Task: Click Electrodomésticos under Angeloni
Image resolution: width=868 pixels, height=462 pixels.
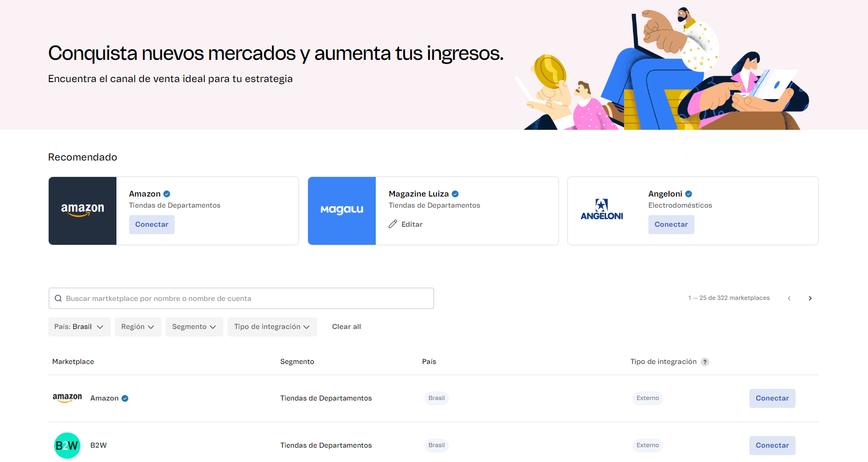Action: tap(680, 206)
